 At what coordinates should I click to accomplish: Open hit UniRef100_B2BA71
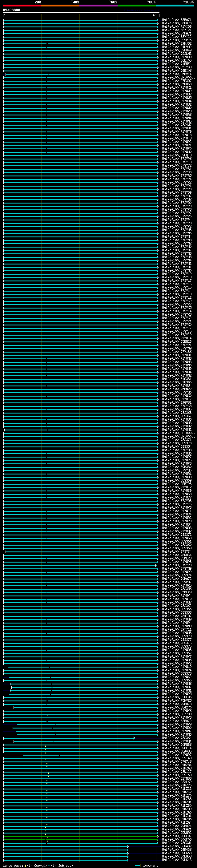pyautogui.click(x=177, y=20)
